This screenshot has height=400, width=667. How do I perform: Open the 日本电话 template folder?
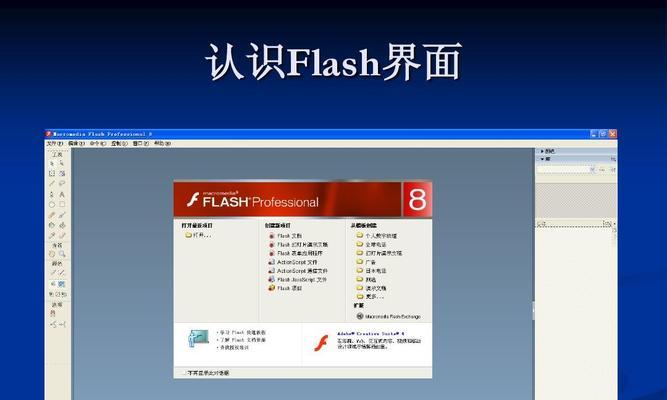(371, 271)
